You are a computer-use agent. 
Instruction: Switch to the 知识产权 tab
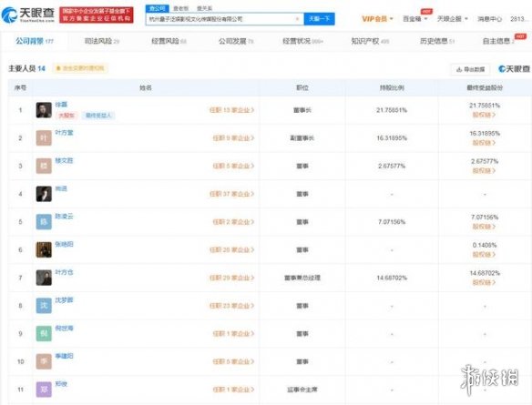pyautogui.click(x=370, y=41)
